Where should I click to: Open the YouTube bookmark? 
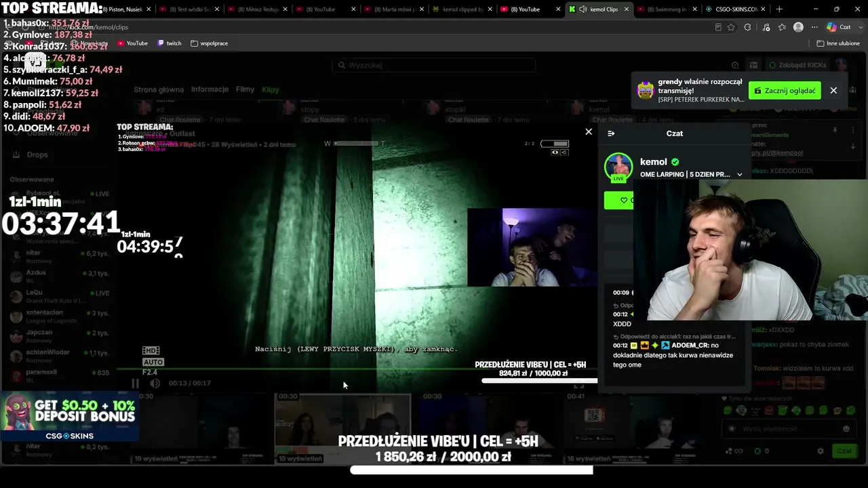pos(132,43)
